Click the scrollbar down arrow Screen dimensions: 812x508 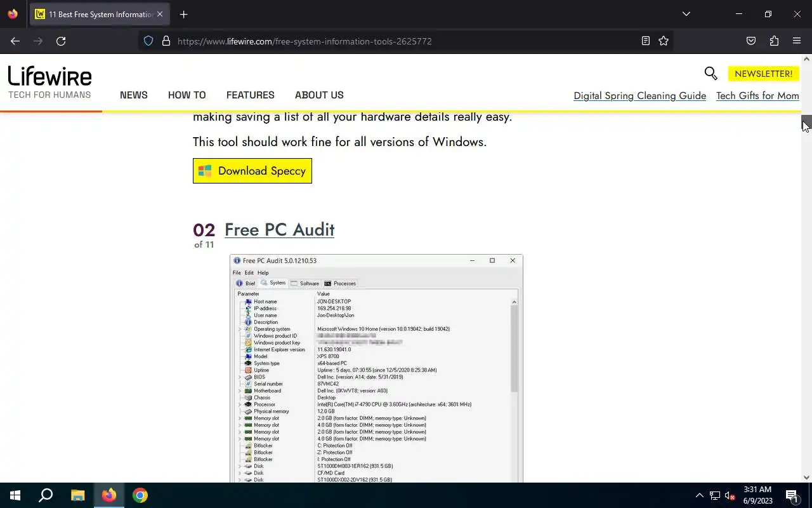pyautogui.click(x=806, y=478)
